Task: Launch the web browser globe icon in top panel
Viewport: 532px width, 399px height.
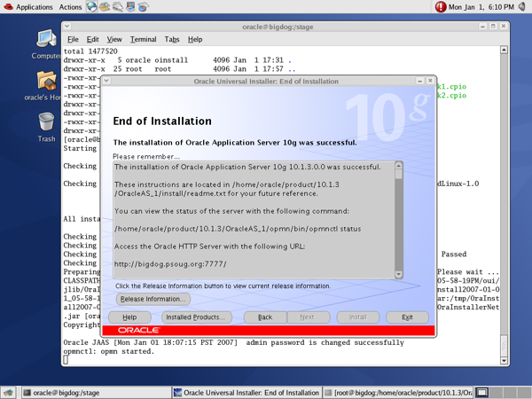Action: 91,6
